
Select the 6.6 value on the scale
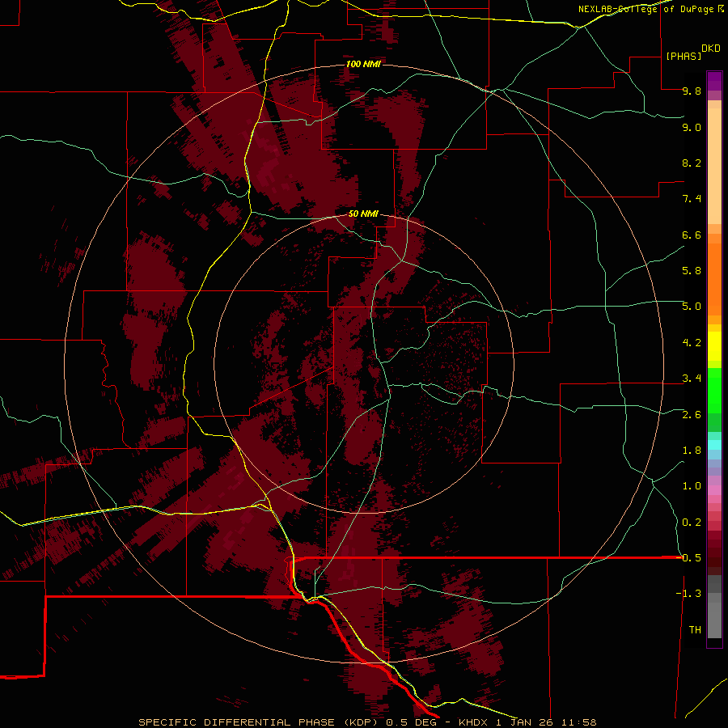coord(692,235)
